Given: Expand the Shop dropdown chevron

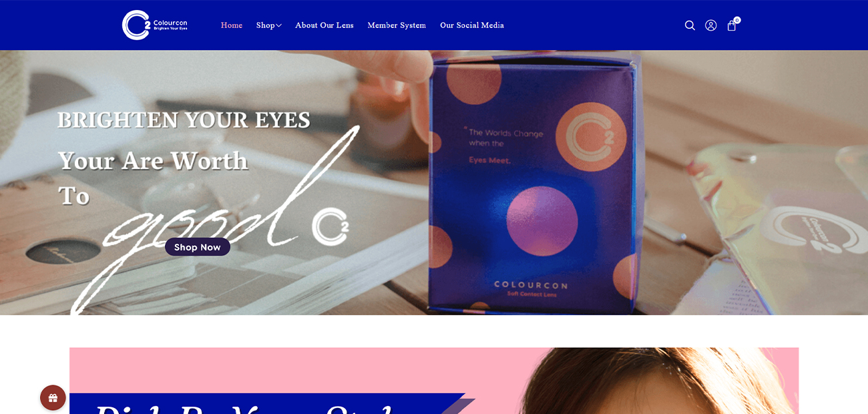Looking at the screenshot, I should click(279, 25).
